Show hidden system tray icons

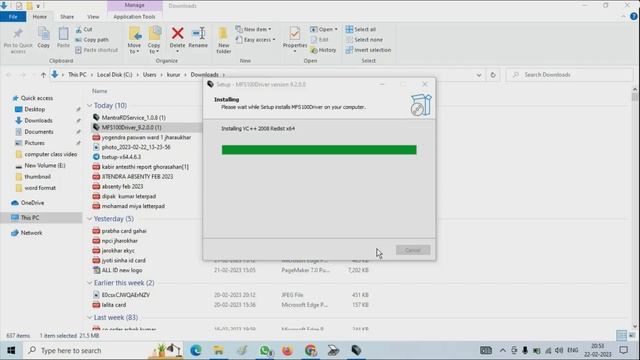click(x=502, y=350)
